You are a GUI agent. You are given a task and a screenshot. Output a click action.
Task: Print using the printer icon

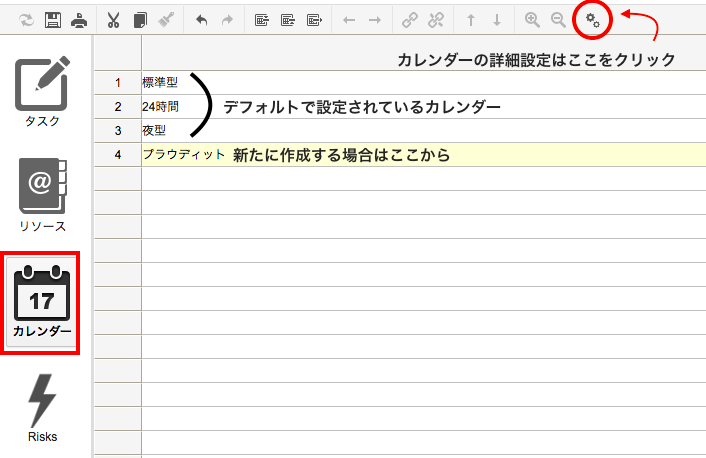[x=79, y=20]
